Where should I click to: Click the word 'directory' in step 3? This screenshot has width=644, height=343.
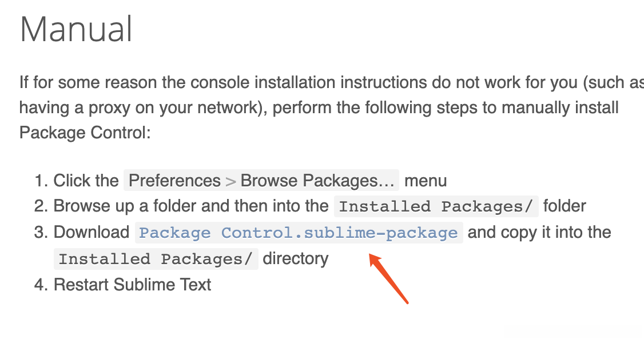(296, 259)
